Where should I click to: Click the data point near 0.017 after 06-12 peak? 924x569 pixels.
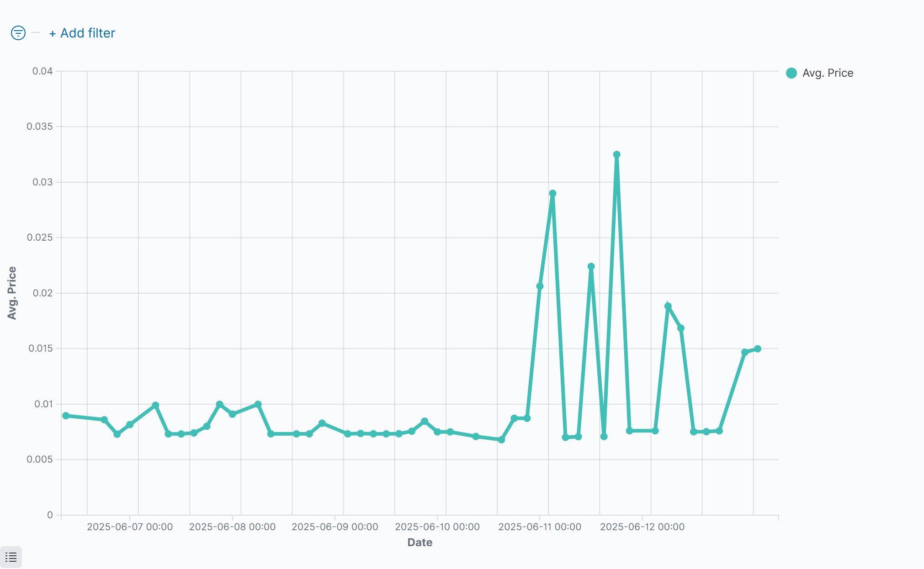681,328
